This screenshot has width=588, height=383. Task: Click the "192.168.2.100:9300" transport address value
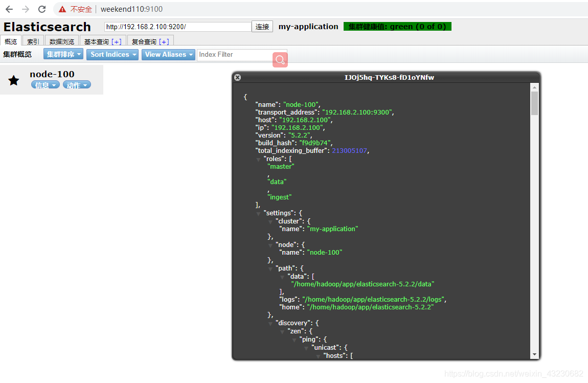tap(357, 112)
